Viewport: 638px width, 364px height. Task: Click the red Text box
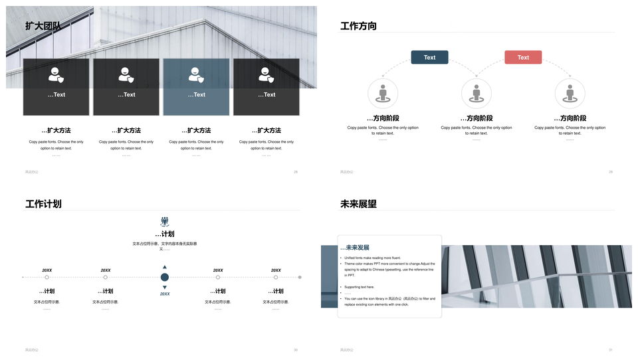(x=523, y=58)
